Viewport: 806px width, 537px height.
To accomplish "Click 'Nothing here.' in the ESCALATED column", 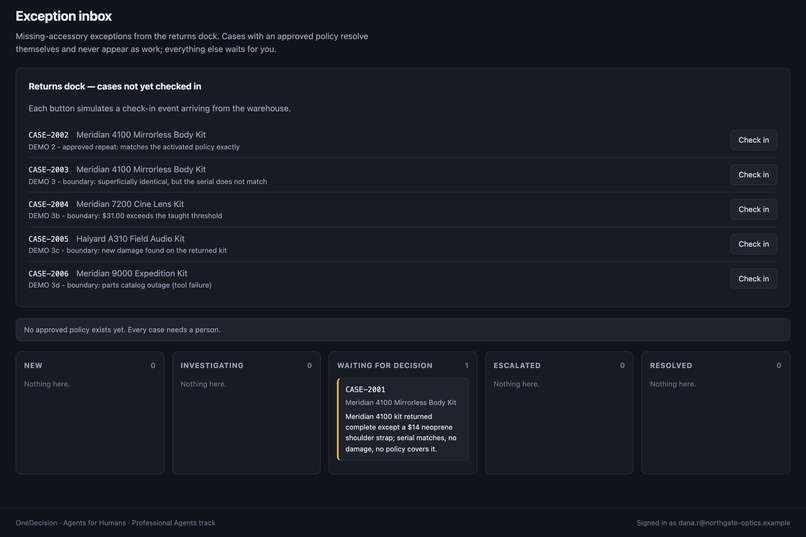I will click(516, 384).
